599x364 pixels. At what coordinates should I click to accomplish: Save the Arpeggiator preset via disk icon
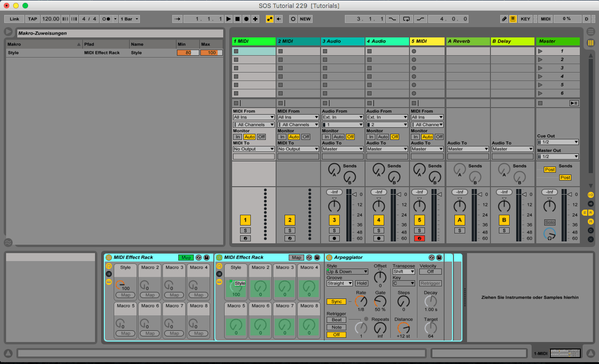(439, 258)
